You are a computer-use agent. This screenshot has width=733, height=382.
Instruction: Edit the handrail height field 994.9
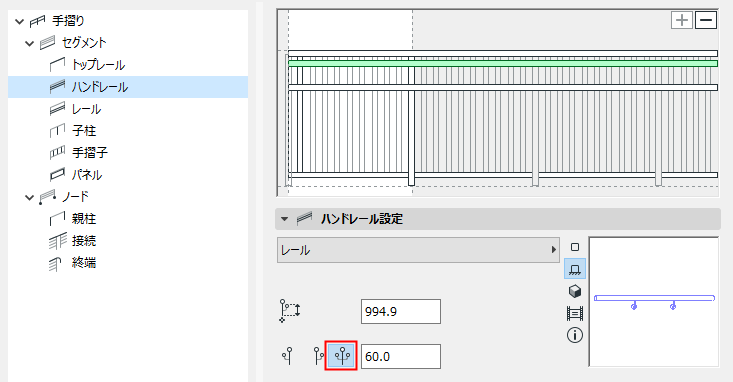(401, 311)
